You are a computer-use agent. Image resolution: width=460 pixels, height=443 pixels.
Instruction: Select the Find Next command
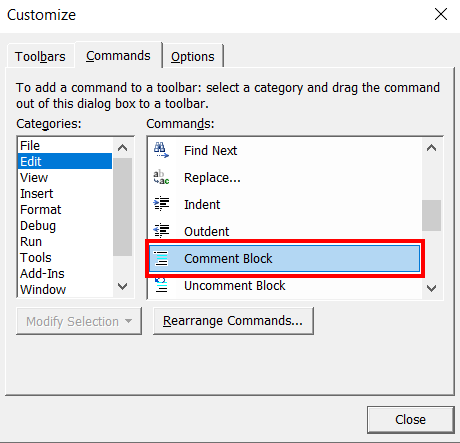tap(285, 150)
